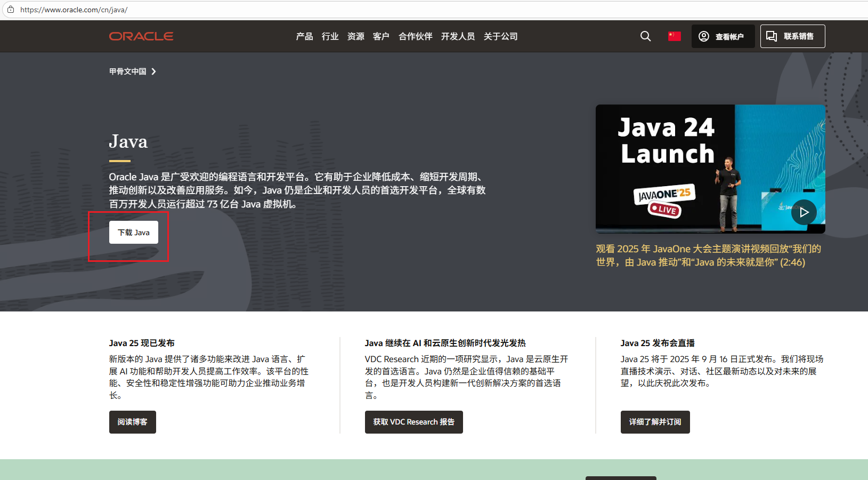Click the China flag language icon

674,36
